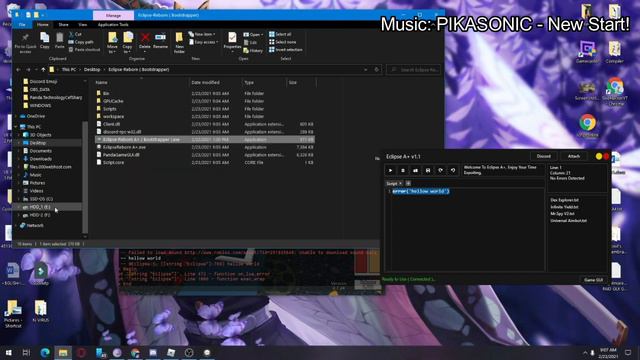Open Microsoft Edge from the taskbar
Viewport: 640px width, 360px height.
click(x=45, y=352)
